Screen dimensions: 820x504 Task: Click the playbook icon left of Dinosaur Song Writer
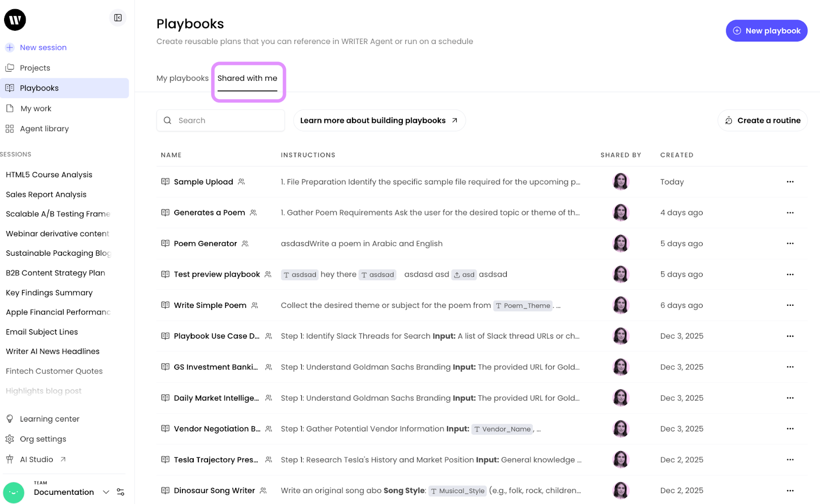click(165, 491)
